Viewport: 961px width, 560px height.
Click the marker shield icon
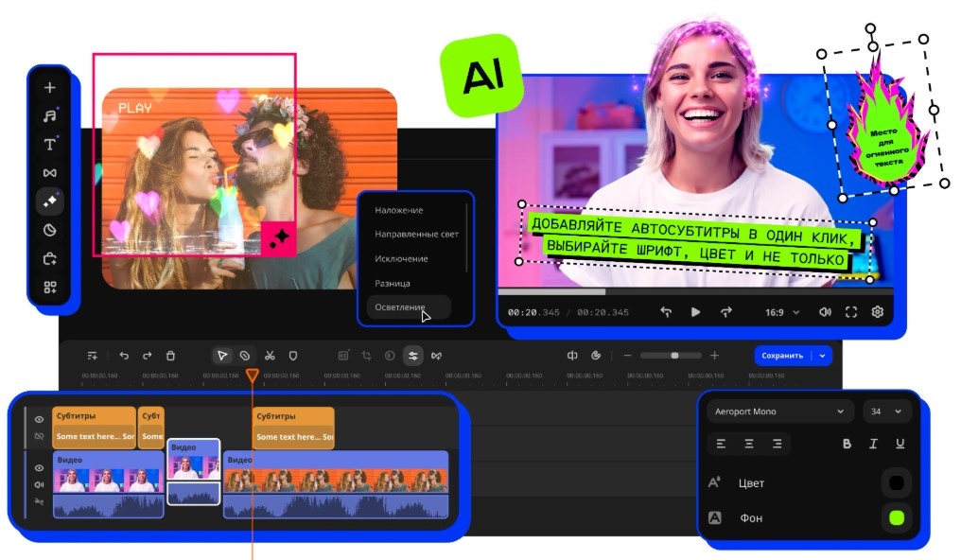[293, 356]
